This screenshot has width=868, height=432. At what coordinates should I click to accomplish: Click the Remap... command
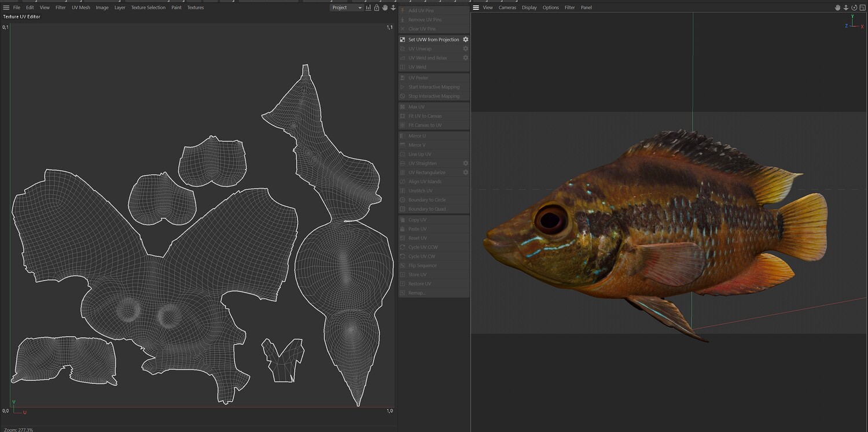tap(434, 293)
